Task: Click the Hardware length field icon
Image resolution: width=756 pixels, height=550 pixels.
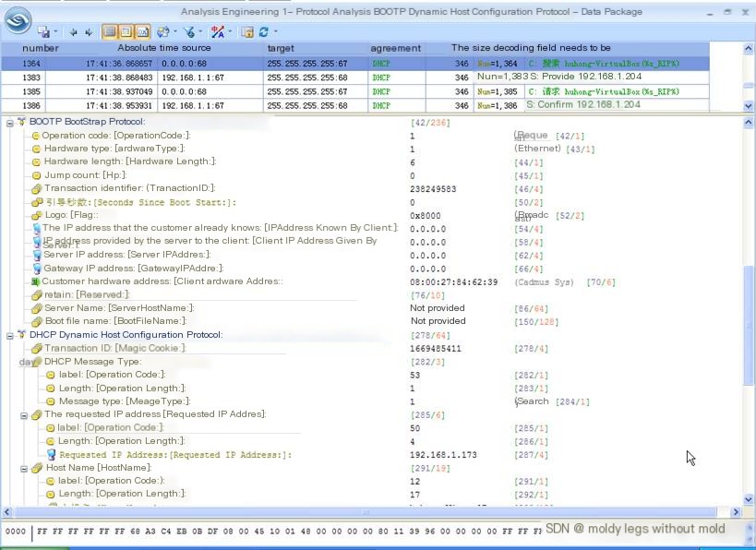Action: [x=36, y=162]
